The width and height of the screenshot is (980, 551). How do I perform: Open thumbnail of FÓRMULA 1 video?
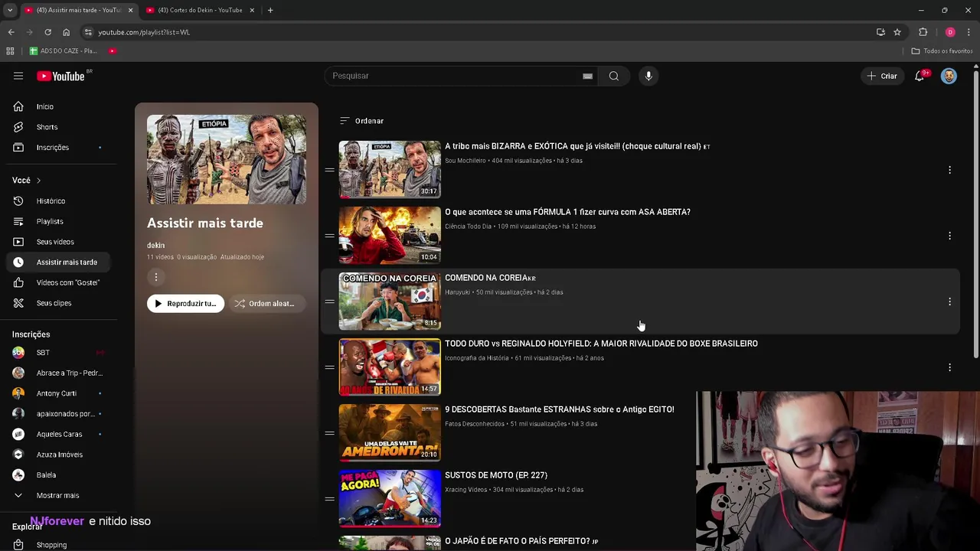(x=390, y=235)
